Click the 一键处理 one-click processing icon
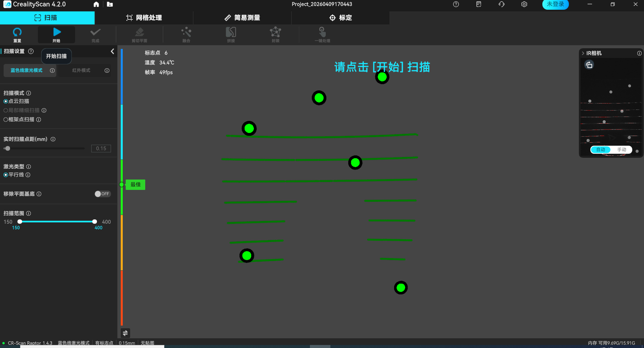644x348 pixels. pyautogui.click(x=322, y=34)
